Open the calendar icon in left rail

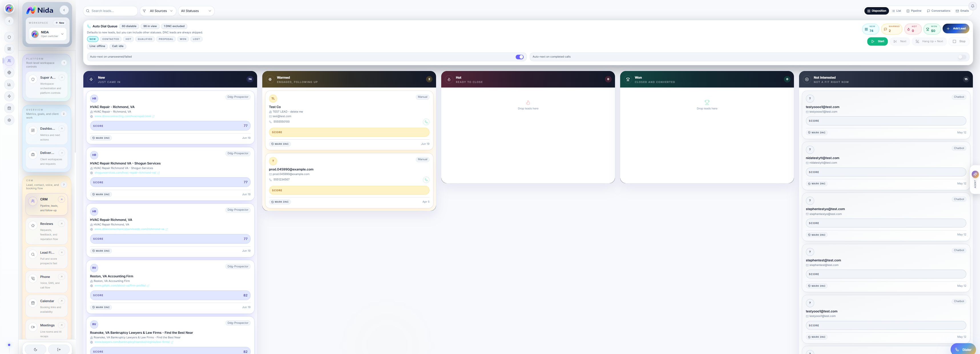[9, 108]
